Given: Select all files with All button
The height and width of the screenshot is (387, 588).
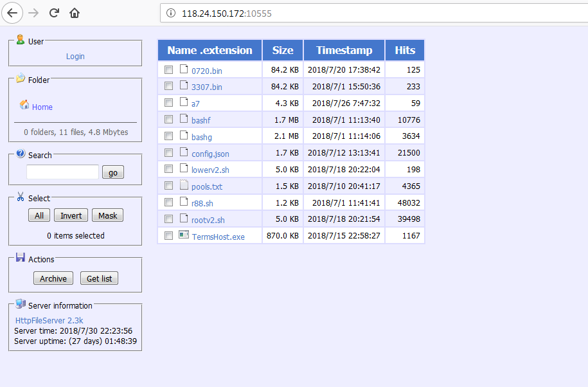Looking at the screenshot, I should click(39, 215).
